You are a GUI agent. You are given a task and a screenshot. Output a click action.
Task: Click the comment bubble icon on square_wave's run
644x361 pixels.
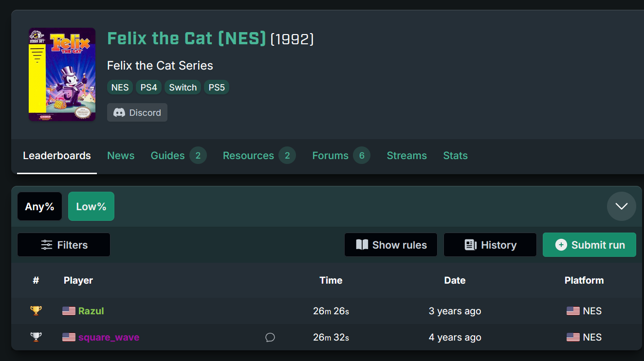[270, 337]
